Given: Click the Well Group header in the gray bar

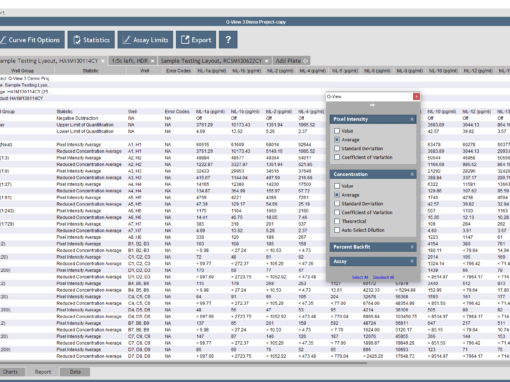Looking at the screenshot, I should [x=22, y=71].
